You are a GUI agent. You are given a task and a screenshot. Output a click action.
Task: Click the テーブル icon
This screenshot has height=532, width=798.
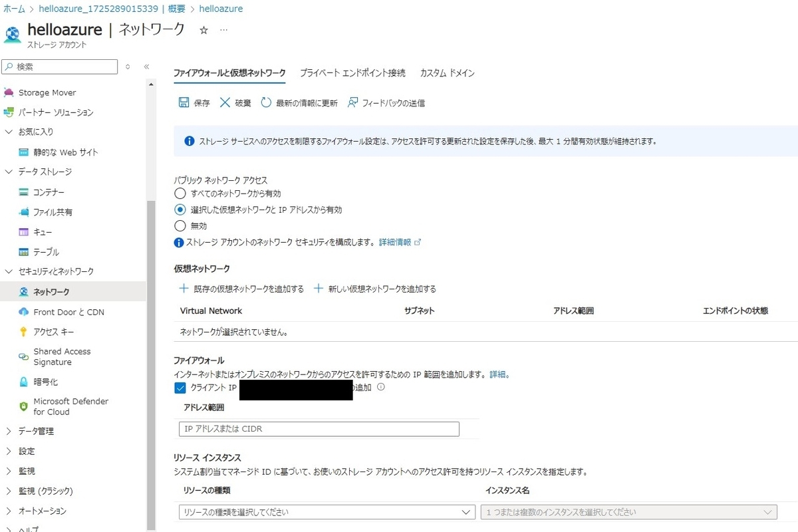tap(24, 252)
